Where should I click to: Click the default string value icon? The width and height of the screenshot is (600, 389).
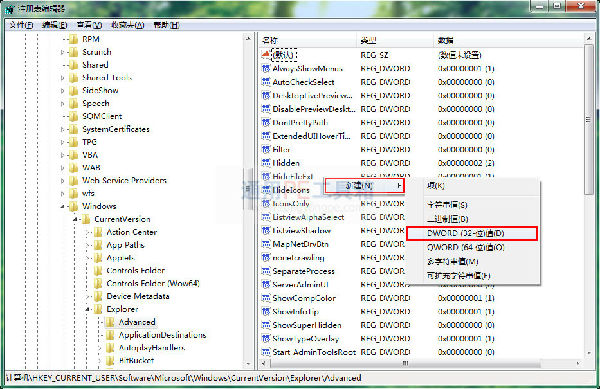point(266,55)
